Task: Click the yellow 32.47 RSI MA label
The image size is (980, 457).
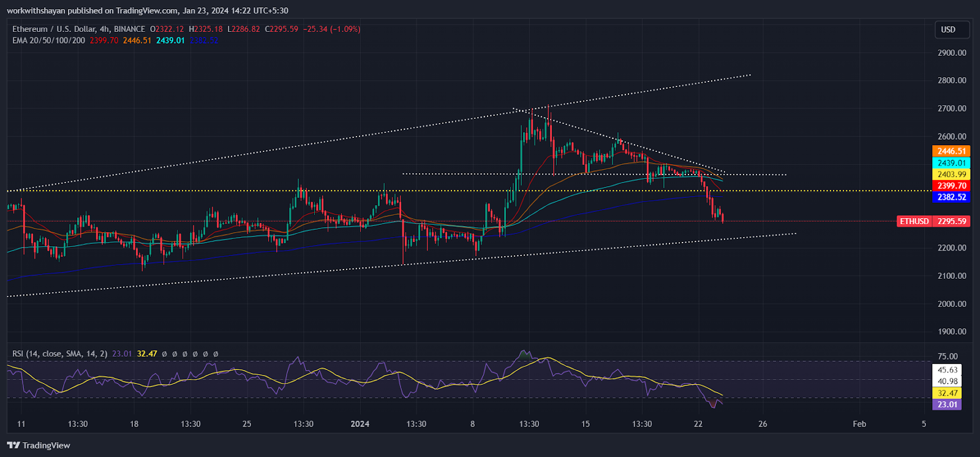Action: (x=947, y=393)
